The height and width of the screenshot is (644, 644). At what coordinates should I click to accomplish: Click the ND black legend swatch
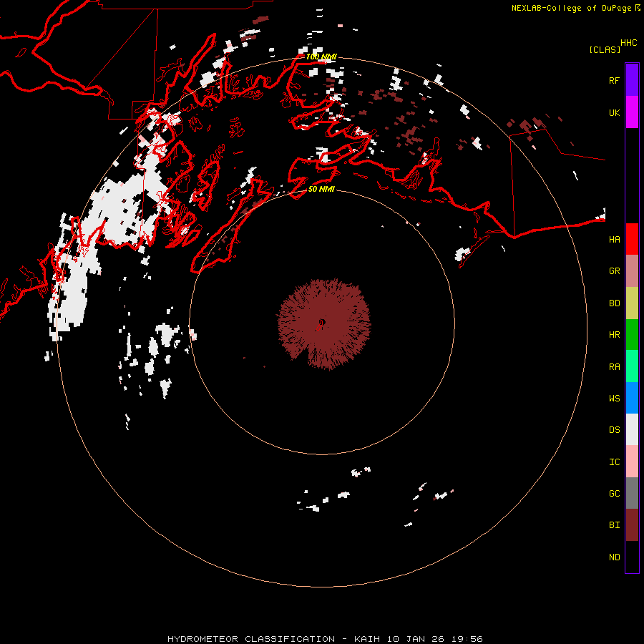(x=632, y=557)
